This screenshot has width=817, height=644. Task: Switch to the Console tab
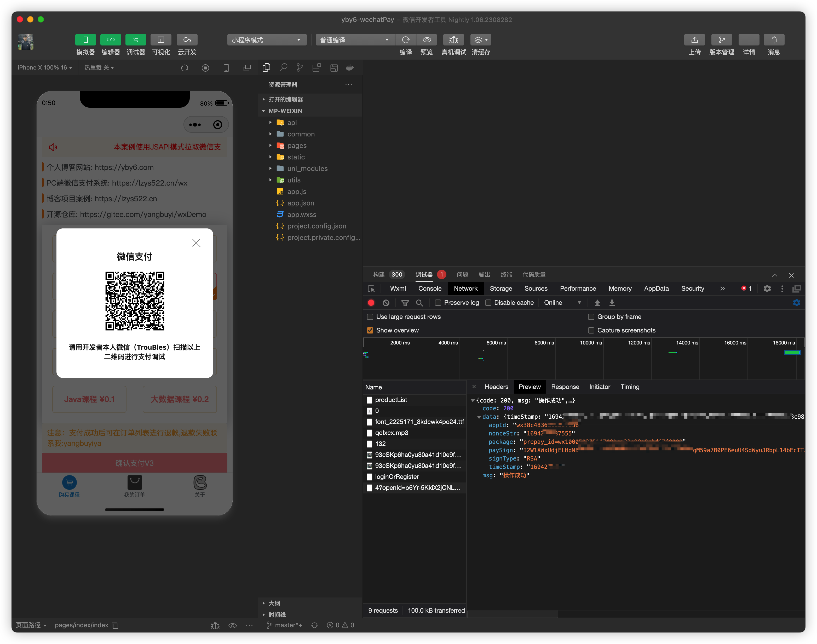pos(429,289)
